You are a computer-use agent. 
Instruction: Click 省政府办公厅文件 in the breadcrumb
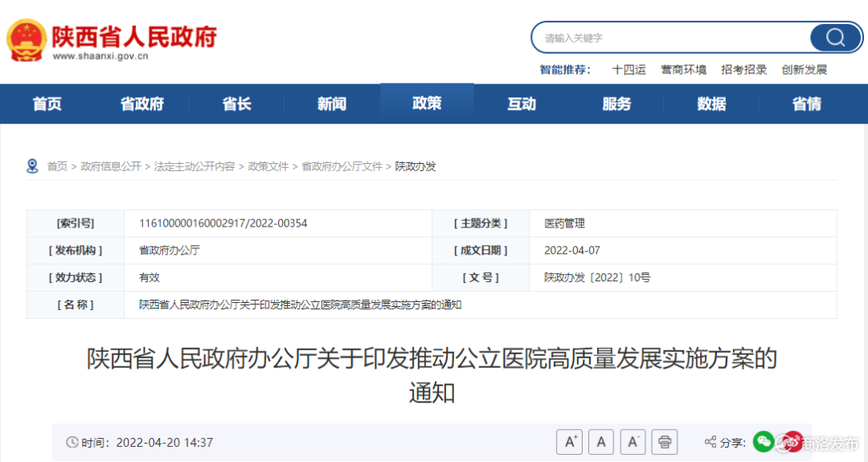click(x=342, y=166)
